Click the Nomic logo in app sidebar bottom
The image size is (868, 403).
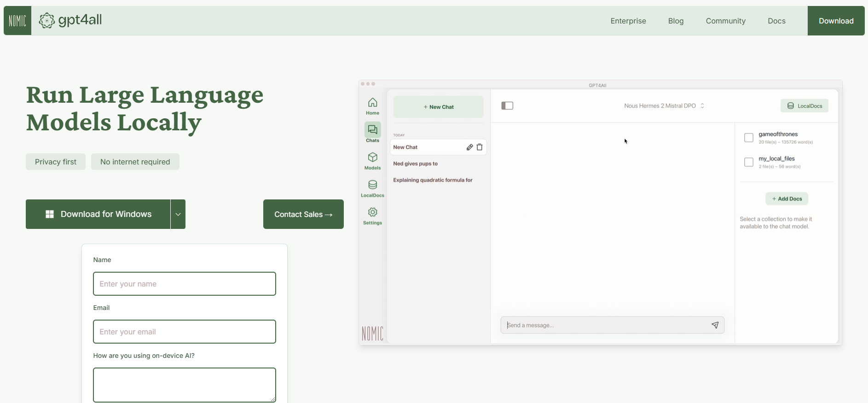[x=372, y=333]
